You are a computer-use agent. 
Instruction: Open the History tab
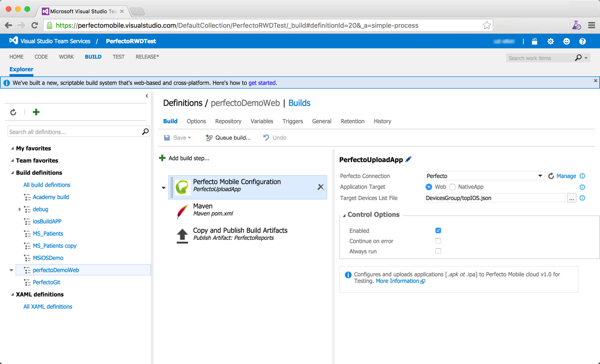click(x=382, y=121)
